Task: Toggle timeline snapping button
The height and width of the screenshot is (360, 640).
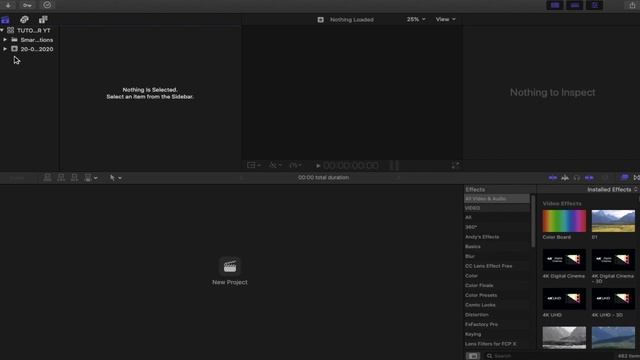Action: coord(589,178)
